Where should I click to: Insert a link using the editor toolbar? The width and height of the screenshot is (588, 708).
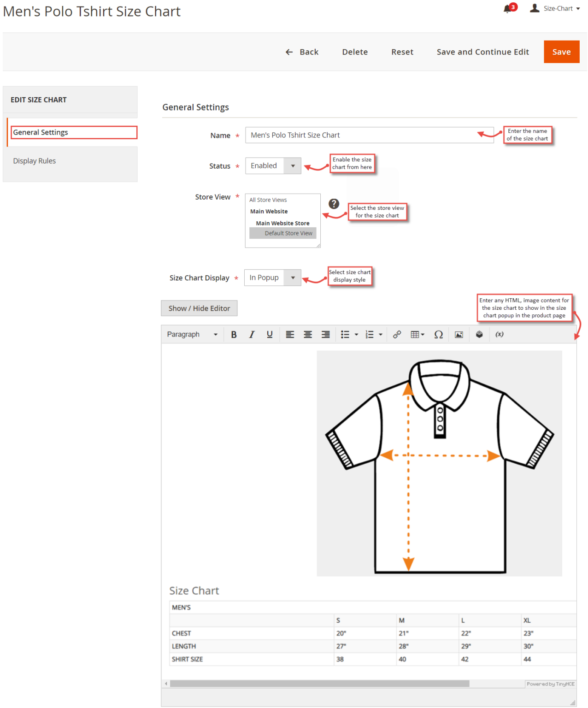click(x=397, y=334)
